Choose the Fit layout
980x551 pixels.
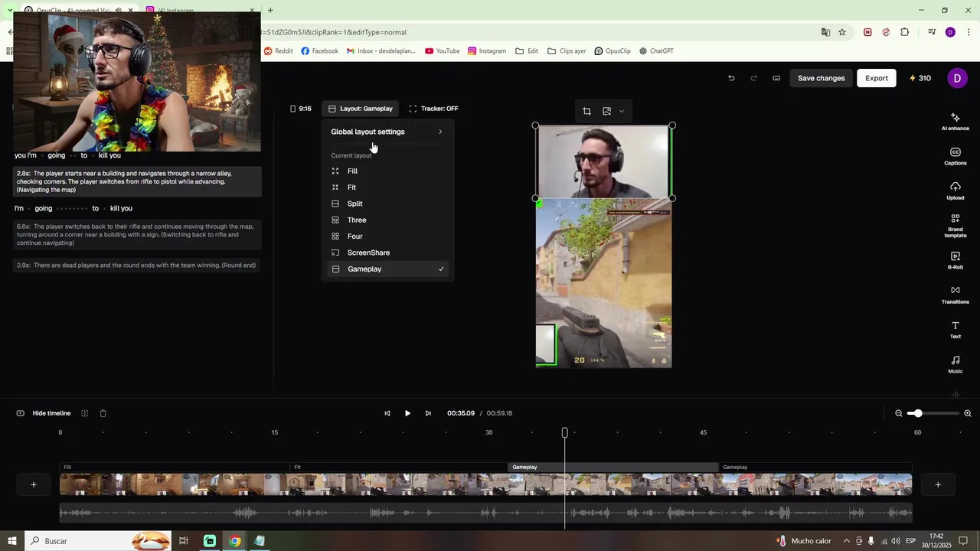coord(387,187)
